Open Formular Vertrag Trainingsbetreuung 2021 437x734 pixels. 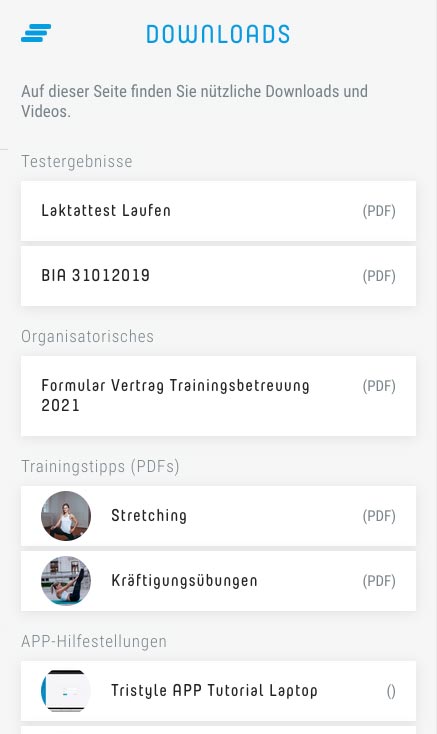pyautogui.click(x=218, y=396)
